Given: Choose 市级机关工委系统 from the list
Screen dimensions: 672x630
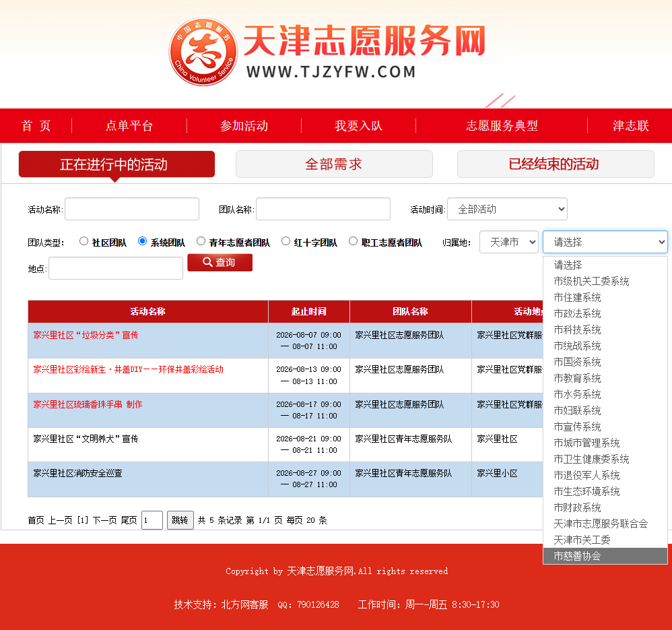Looking at the screenshot, I should (605, 282).
